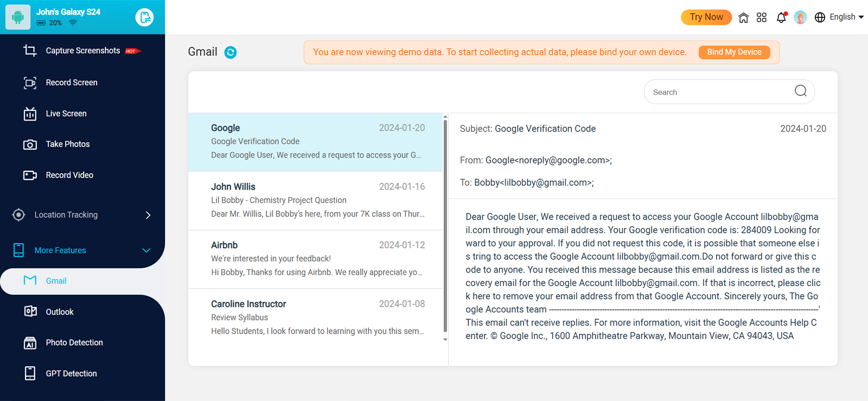
Task: Go to Photo Detection
Action: pyautogui.click(x=74, y=342)
